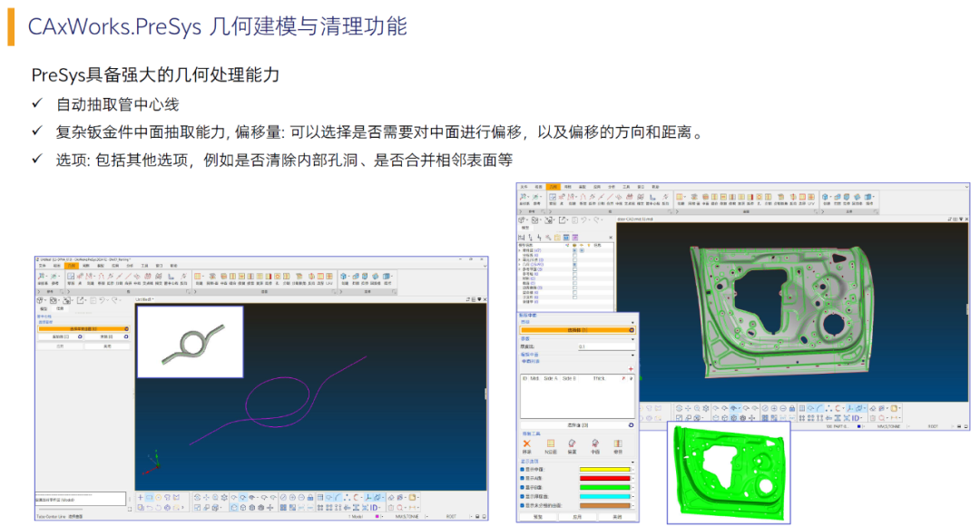980x526 pixels.
Task: Click magnifier zoom icon in door window view toolbar
Action: pyautogui.click(x=697, y=408)
